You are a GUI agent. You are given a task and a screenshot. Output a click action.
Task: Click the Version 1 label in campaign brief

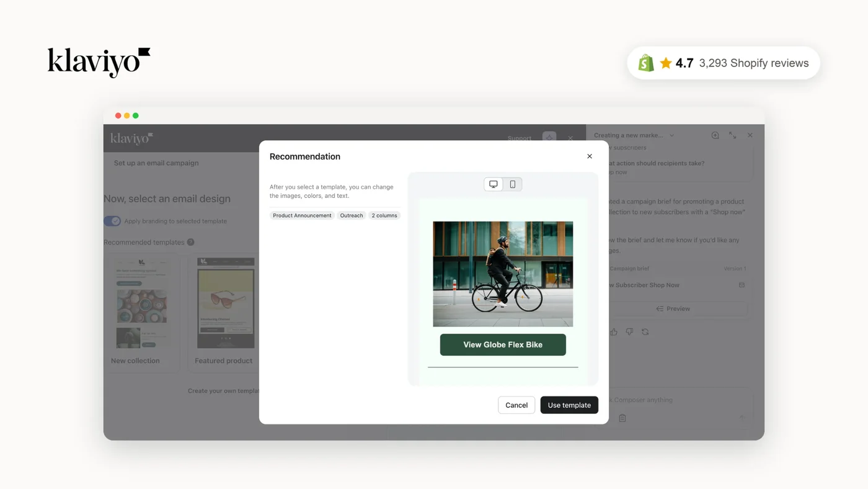click(x=735, y=269)
